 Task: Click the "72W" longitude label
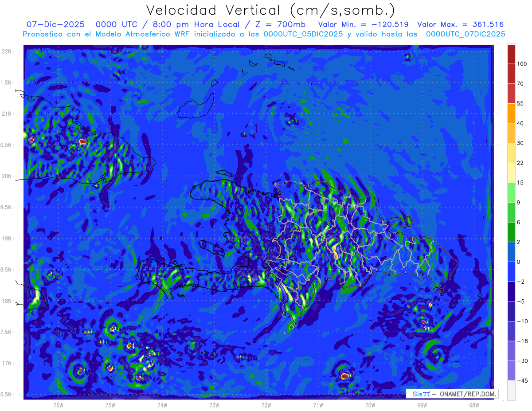coord(266,405)
